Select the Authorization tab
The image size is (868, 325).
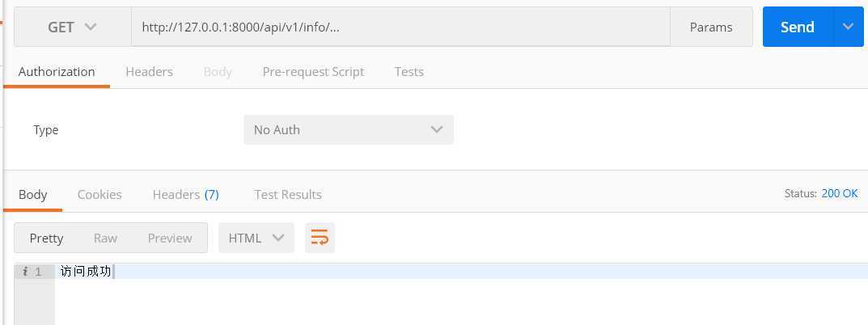tap(57, 71)
